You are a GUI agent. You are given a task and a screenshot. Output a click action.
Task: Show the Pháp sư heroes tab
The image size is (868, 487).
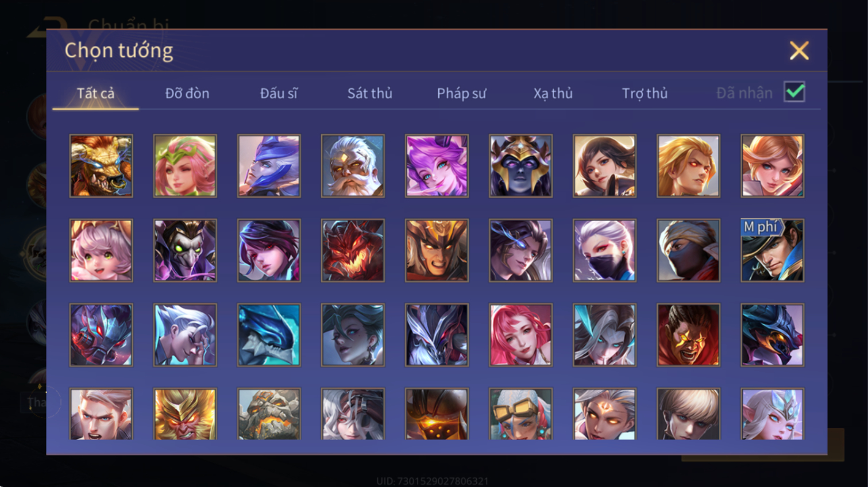(x=461, y=93)
